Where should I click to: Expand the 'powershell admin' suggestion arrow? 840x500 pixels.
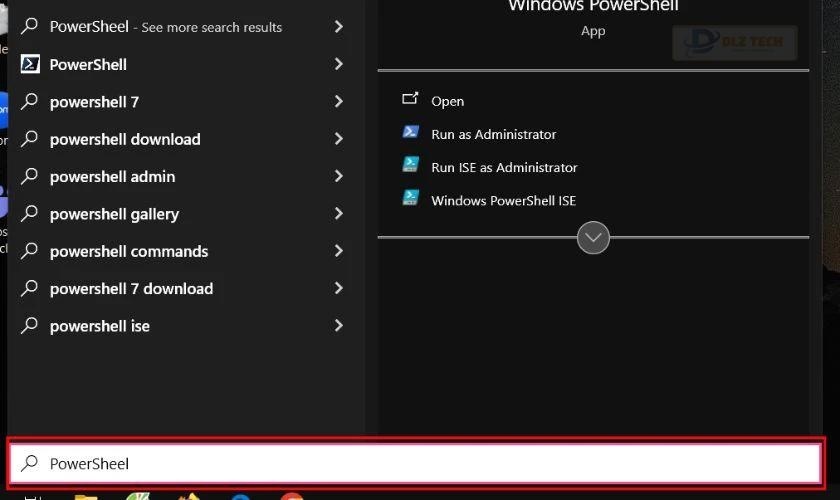[x=339, y=176]
